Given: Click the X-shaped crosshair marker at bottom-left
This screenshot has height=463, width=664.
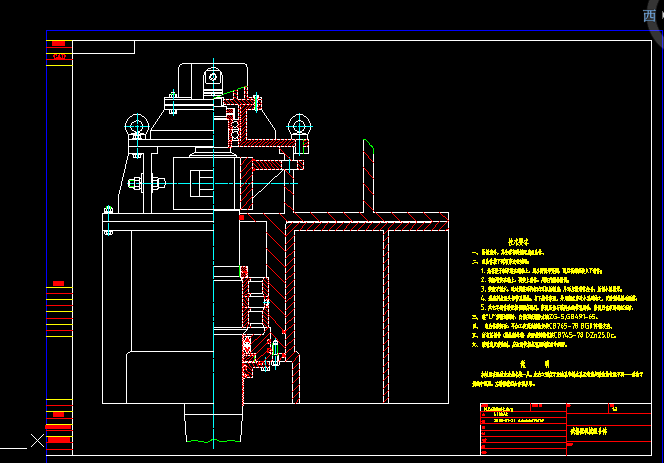Looking at the screenshot, I should (x=37, y=441).
